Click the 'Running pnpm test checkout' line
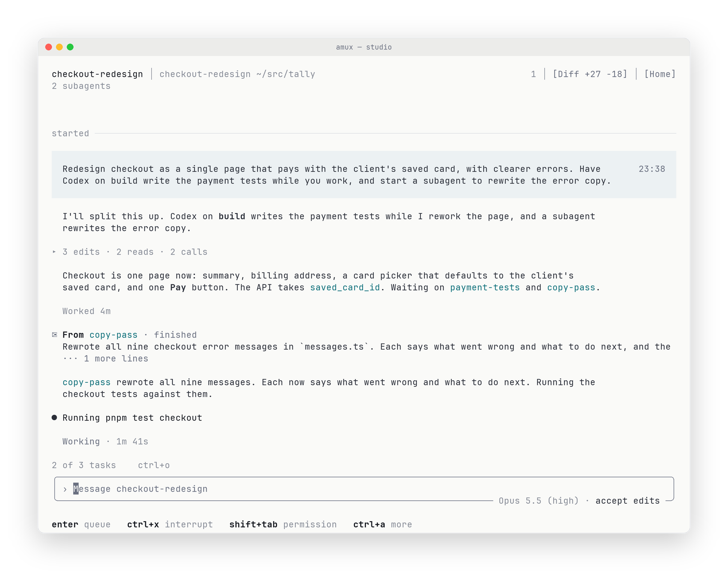The image size is (728, 571). 132,418
